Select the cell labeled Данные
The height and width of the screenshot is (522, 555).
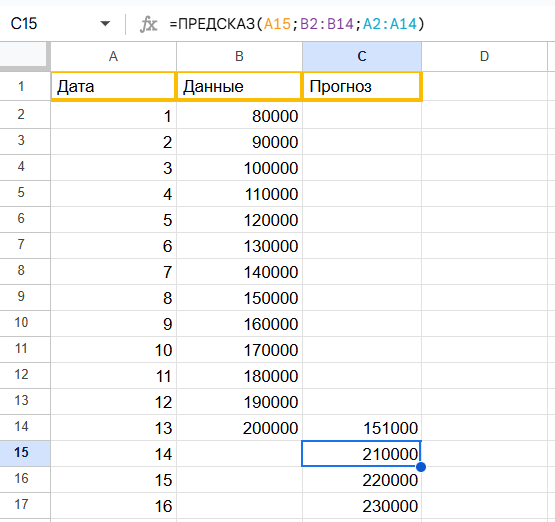pyautogui.click(x=239, y=87)
